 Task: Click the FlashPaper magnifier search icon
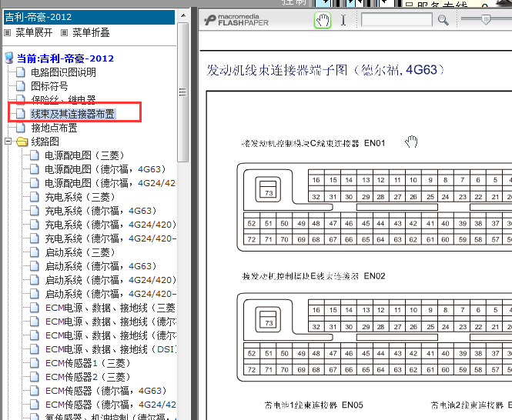443,20
